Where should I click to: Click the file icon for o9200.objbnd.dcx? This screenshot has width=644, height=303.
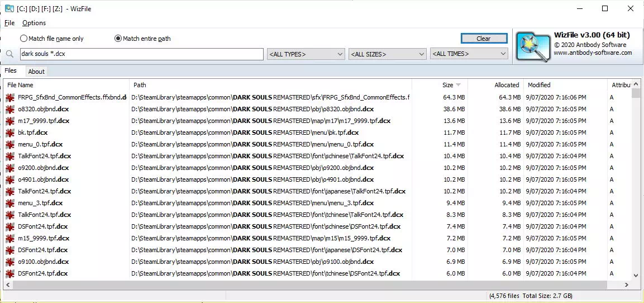(10, 168)
